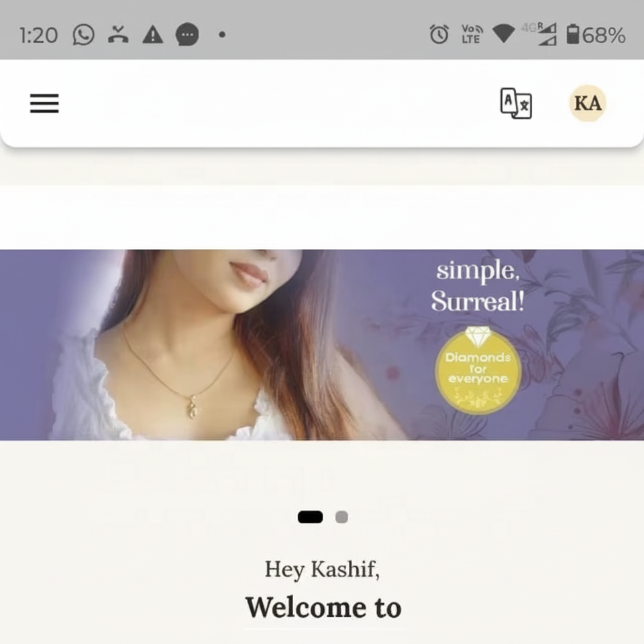Open the necklace promotional banner
644x644 pixels.
tap(322, 345)
